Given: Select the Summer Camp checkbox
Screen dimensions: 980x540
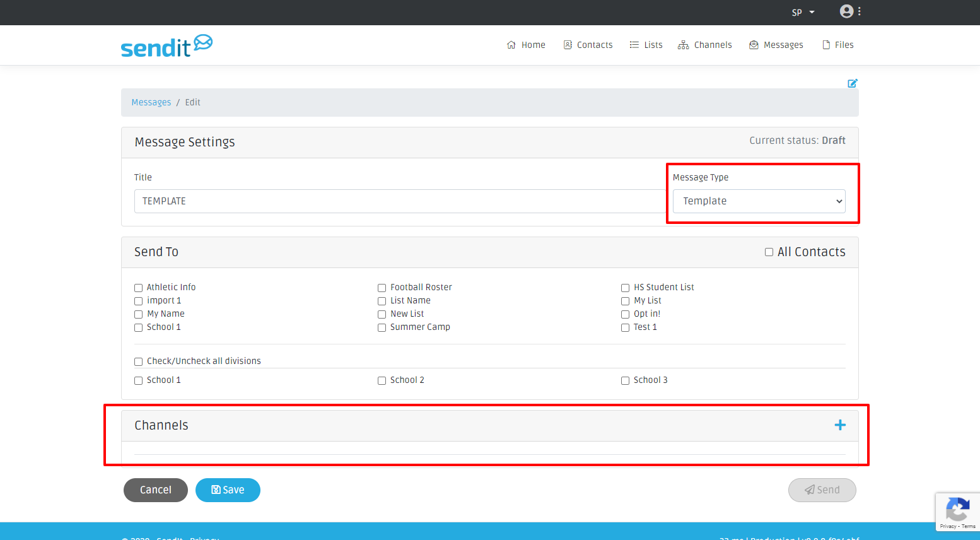Looking at the screenshot, I should coord(382,327).
